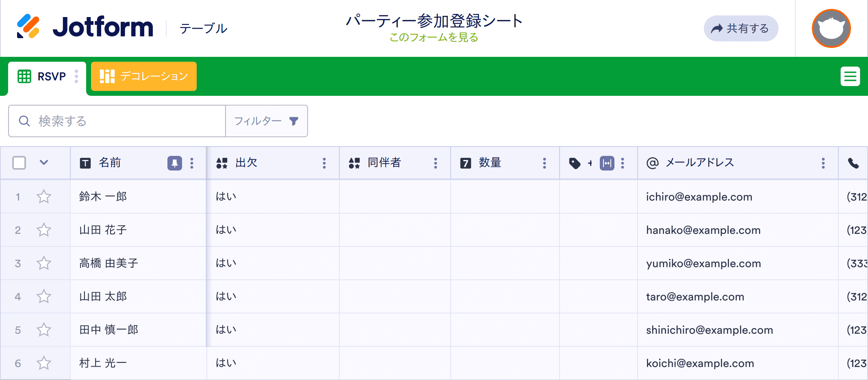Click the tag icon column header
The width and height of the screenshot is (868, 380).
[x=575, y=163]
